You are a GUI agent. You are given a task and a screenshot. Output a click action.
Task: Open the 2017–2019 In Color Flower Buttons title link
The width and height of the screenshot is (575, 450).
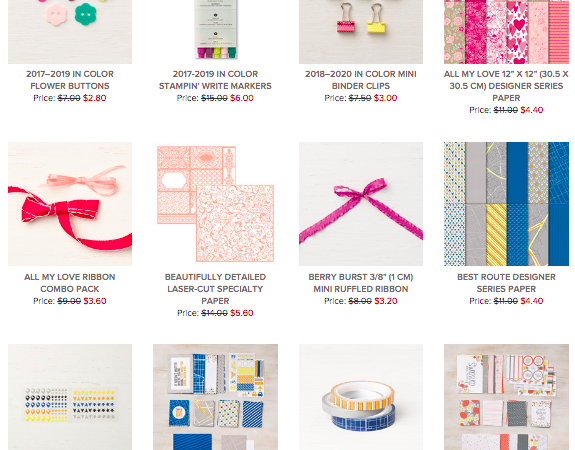pyautogui.click(x=70, y=80)
